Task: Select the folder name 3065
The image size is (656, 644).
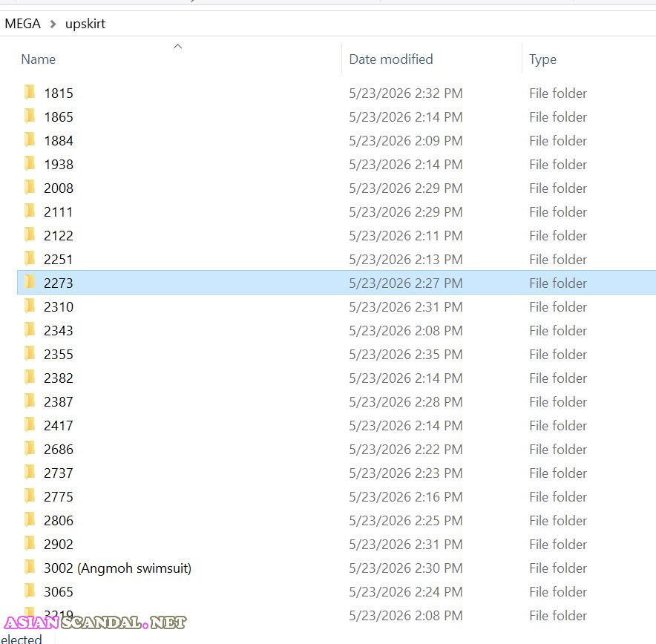Action: pos(59,592)
